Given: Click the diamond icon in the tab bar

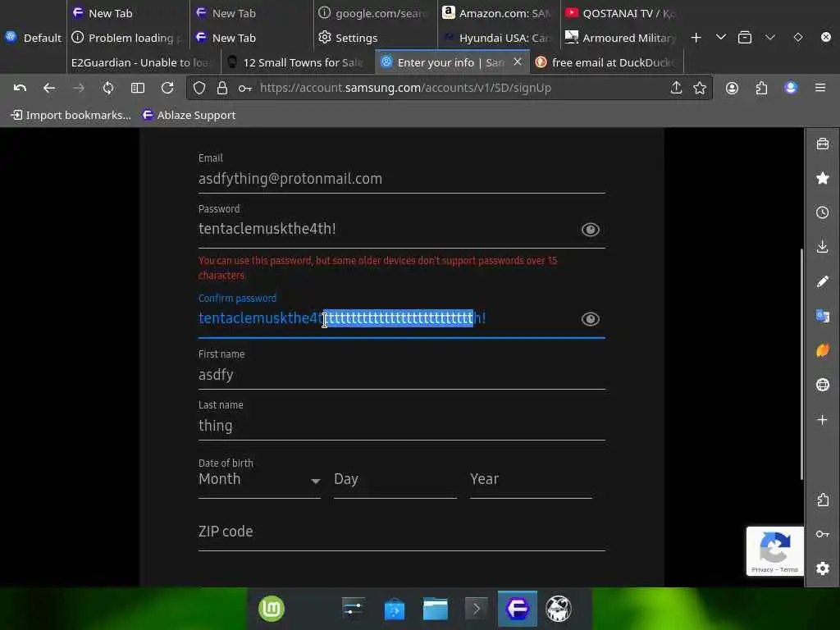Looking at the screenshot, I should 798,37.
